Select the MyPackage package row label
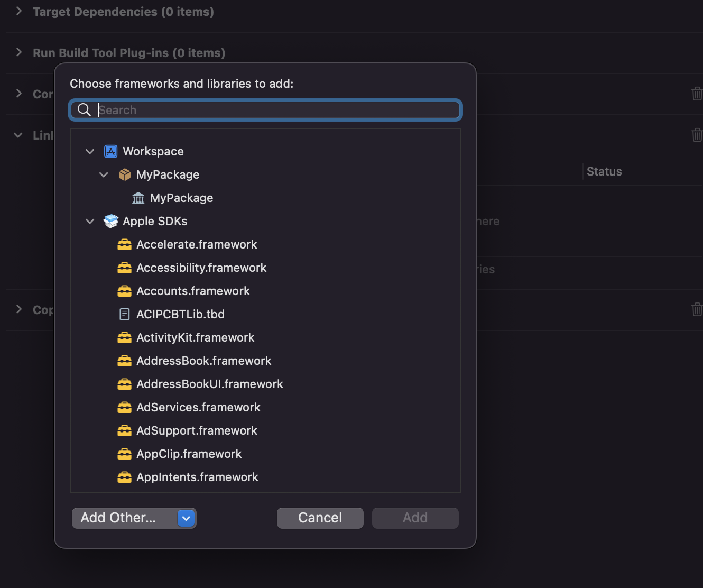 click(168, 174)
